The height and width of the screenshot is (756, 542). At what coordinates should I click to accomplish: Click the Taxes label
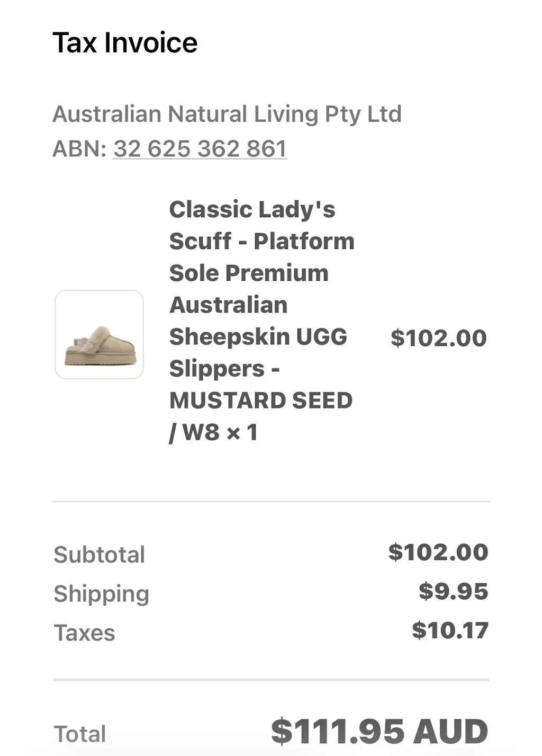coord(84,633)
